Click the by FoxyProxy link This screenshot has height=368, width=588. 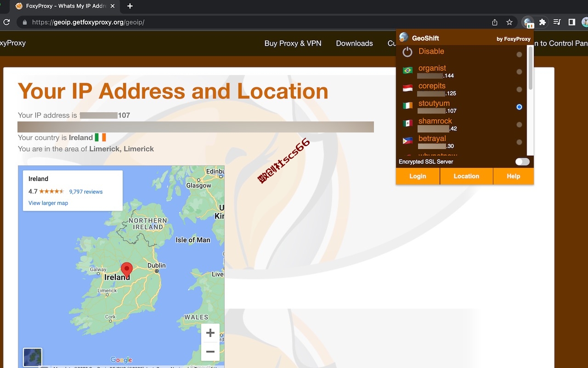point(514,39)
